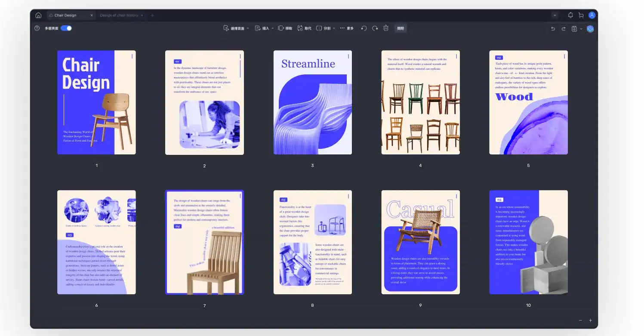Select highlighted page 7 thumbnail

pos(204,242)
